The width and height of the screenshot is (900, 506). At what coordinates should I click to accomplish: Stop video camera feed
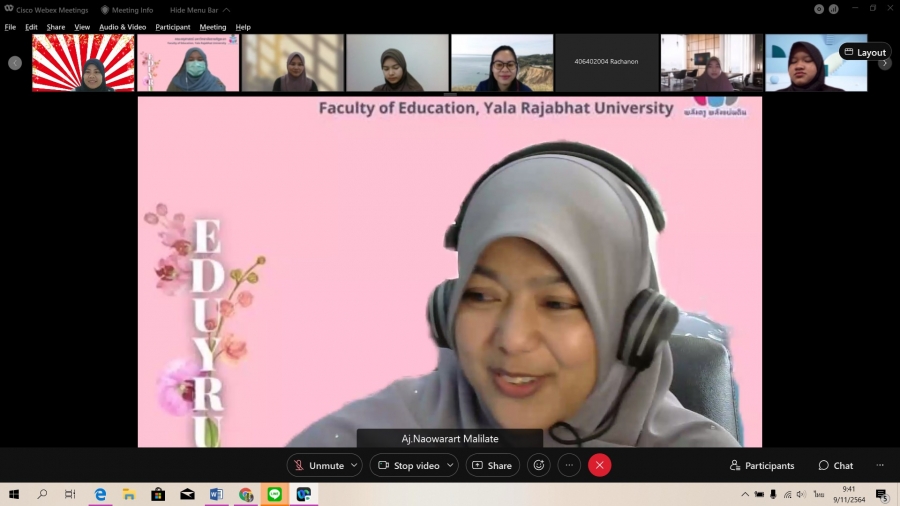point(407,465)
